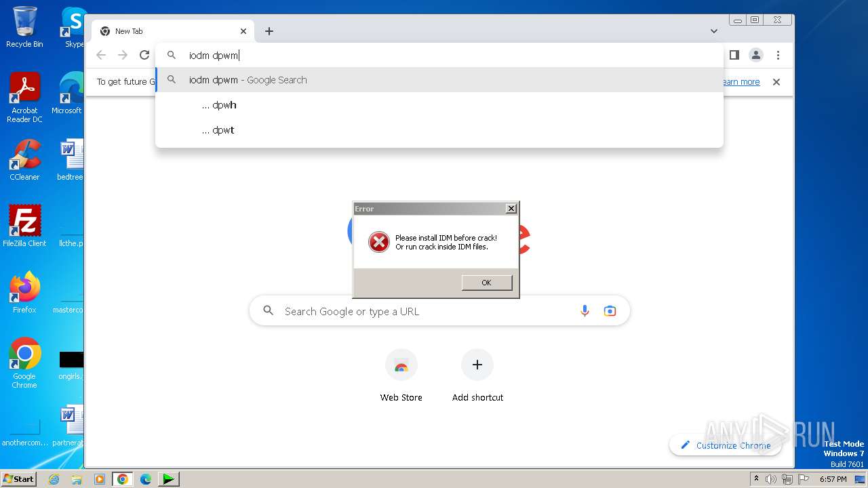Screen dimensions: 868x488
Task: Open FileZilla Client desktop icon
Action: 24,226
